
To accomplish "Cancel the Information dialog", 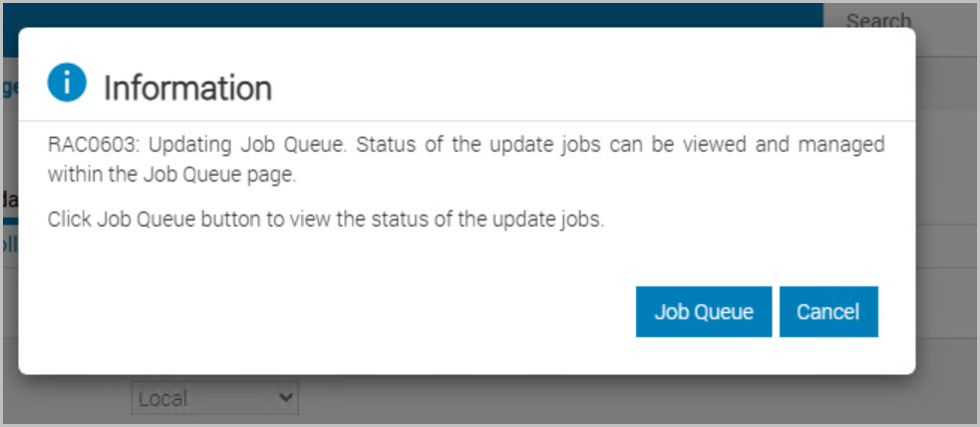I will tap(827, 312).
